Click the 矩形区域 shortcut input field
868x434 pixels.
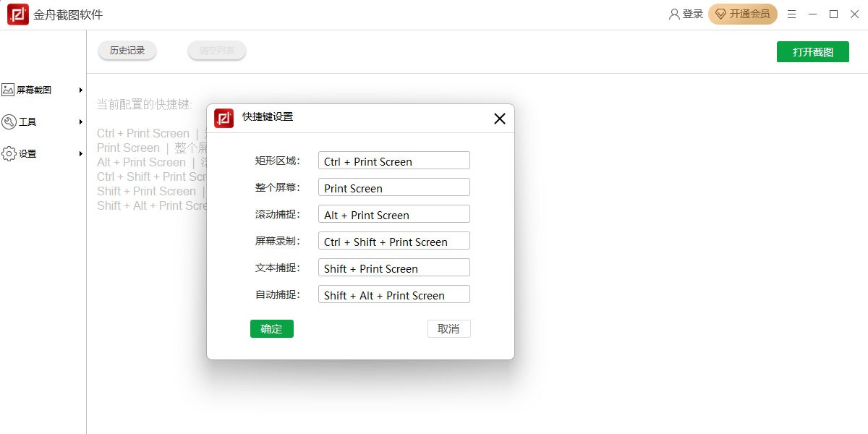click(x=393, y=161)
